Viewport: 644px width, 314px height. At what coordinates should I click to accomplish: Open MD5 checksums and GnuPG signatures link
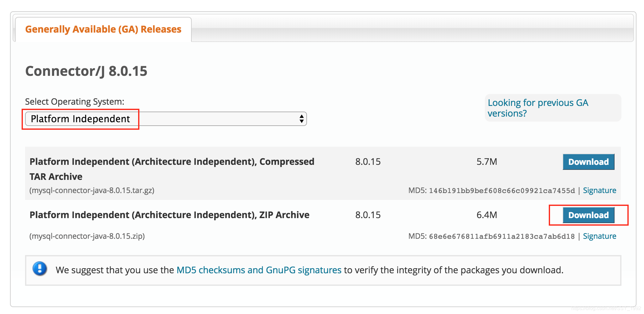pyautogui.click(x=259, y=270)
